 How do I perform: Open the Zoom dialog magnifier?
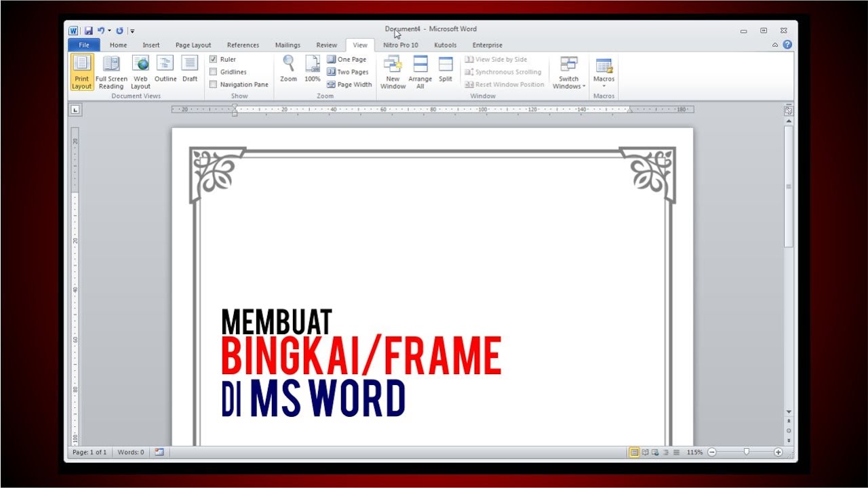(289, 68)
